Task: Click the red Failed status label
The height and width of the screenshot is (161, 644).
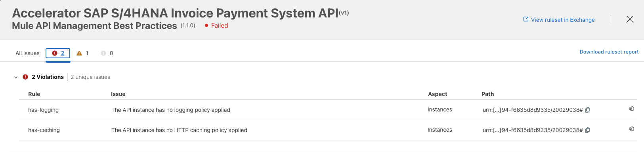Action: coord(219,25)
